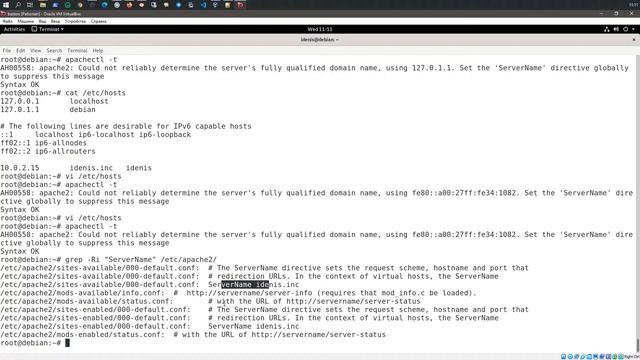640x360 pixels.
Task: Open Task View on the Windows taskbar
Action: coord(30,5)
